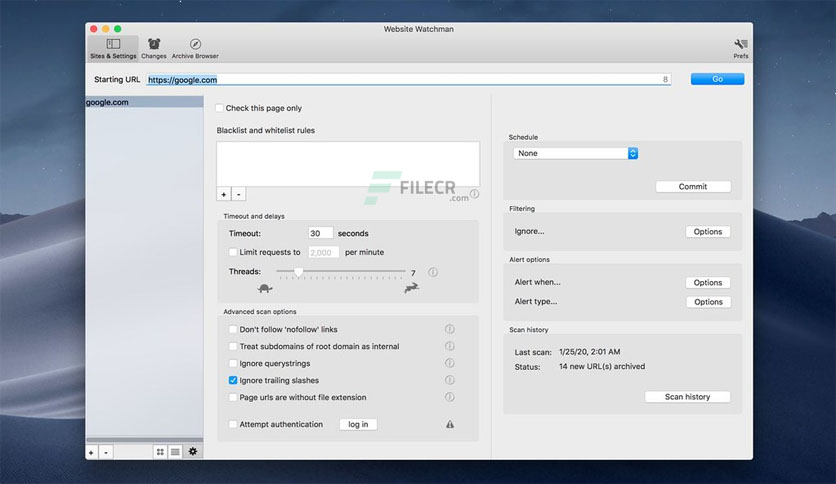The width and height of the screenshot is (836, 484).
Task: Open Alert type Options
Action: (x=708, y=302)
